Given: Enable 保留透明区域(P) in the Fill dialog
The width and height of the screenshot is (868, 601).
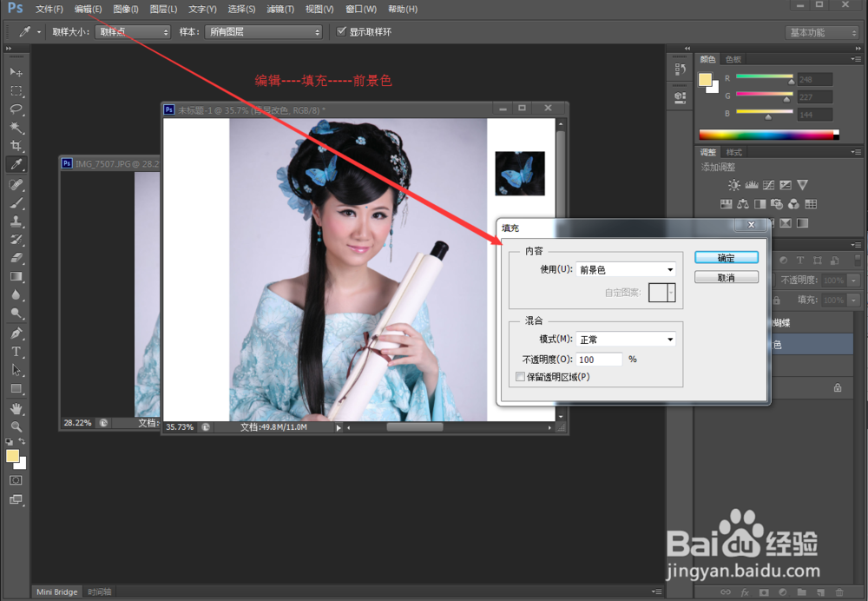Looking at the screenshot, I should pyautogui.click(x=521, y=376).
